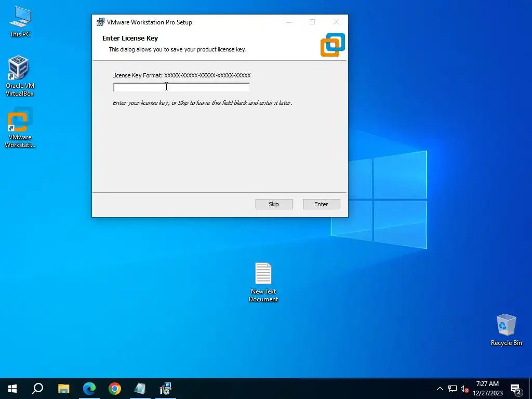Screen dimensions: 532x399
Task: Open This PC desktop icon
Action: (20, 22)
